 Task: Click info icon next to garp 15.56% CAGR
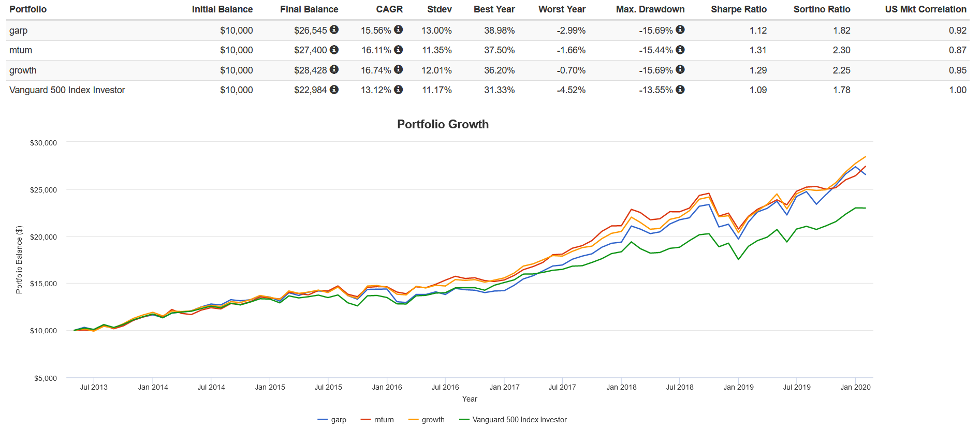[398, 29]
